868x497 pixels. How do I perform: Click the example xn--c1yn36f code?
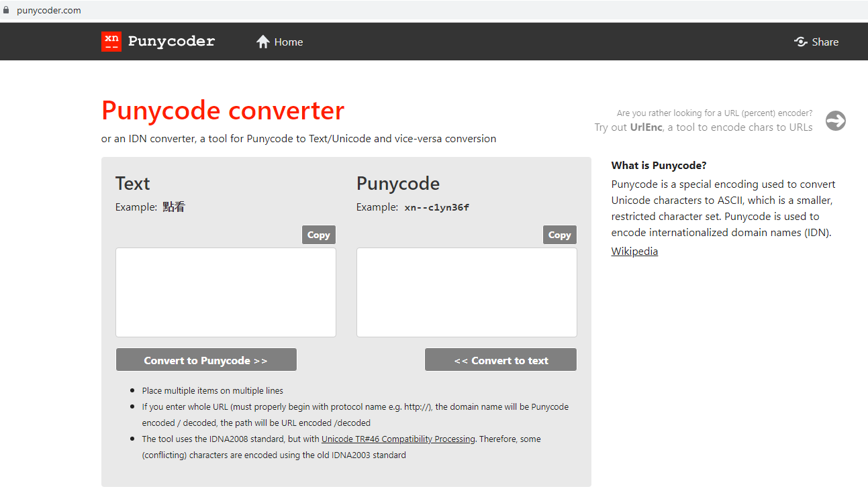tap(437, 207)
